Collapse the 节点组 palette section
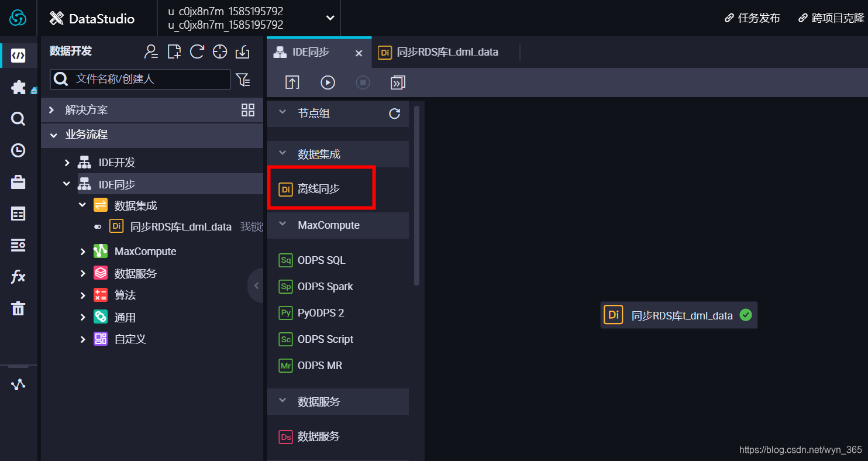This screenshot has width=868, height=461. point(283,112)
